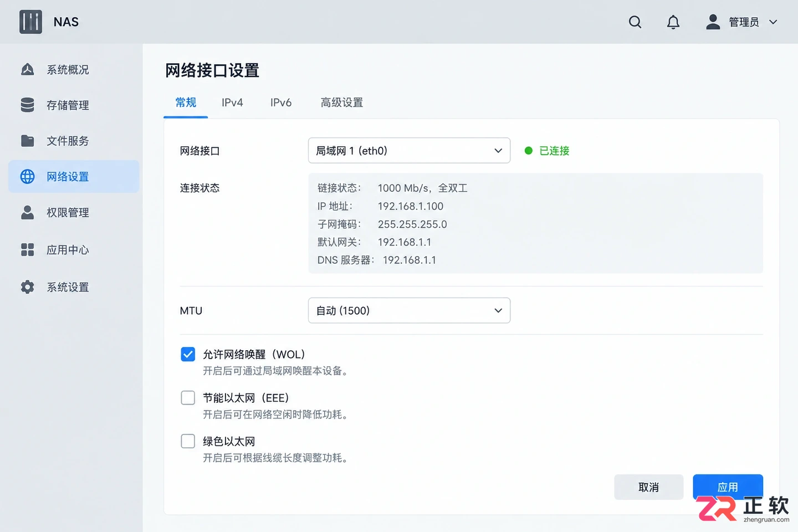Image resolution: width=798 pixels, height=532 pixels.
Task: Click the IP address 192.168.1.100
Action: (411, 206)
